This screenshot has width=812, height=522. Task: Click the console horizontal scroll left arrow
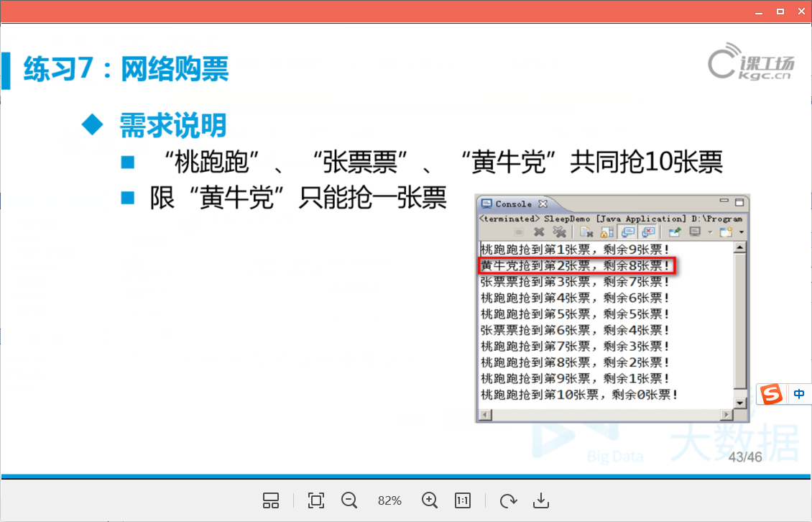click(485, 415)
